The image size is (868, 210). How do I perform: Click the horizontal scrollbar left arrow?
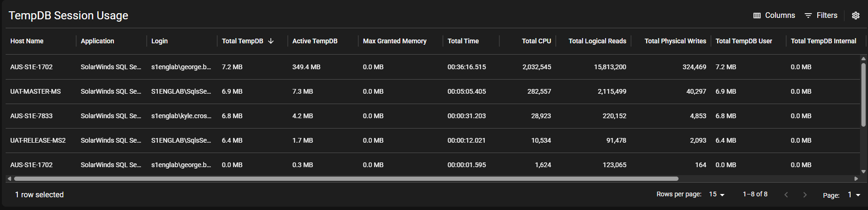click(9, 179)
